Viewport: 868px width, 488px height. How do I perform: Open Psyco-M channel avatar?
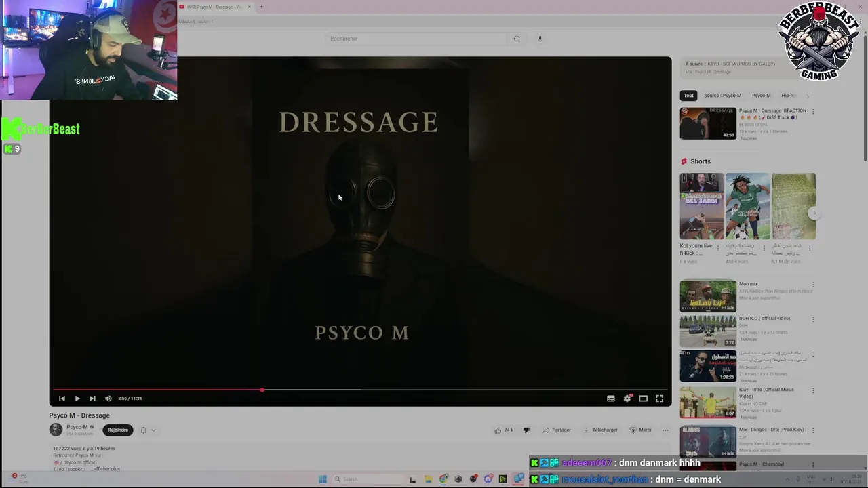point(56,430)
